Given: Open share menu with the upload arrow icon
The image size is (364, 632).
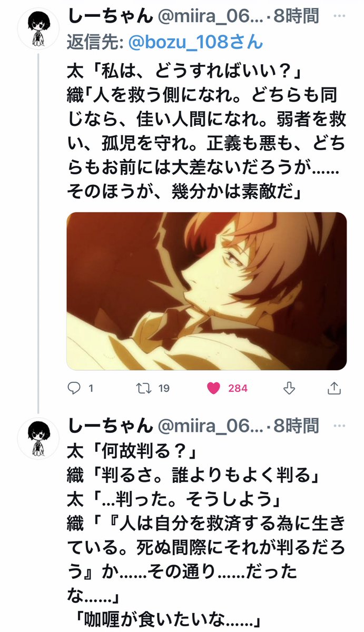Looking at the screenshot, I should pos(333,388).
